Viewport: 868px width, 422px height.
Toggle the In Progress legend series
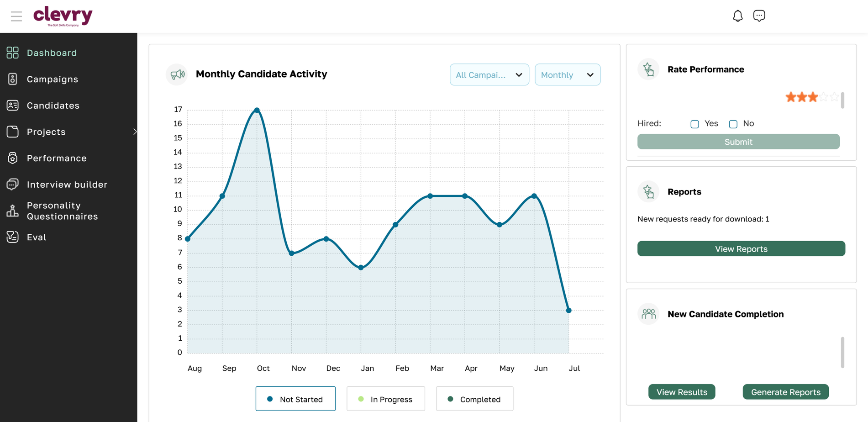pyautogui.click(x=386, y=399)
